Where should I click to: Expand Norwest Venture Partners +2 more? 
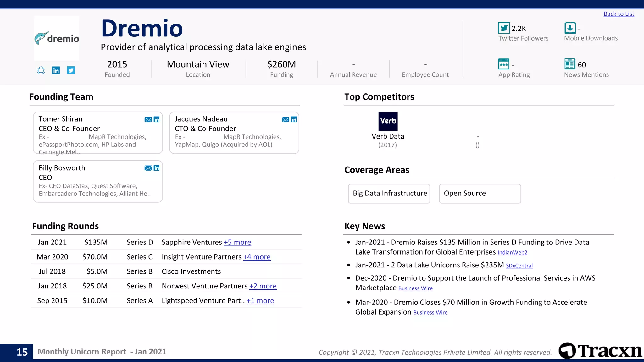[x=263, y=286]
